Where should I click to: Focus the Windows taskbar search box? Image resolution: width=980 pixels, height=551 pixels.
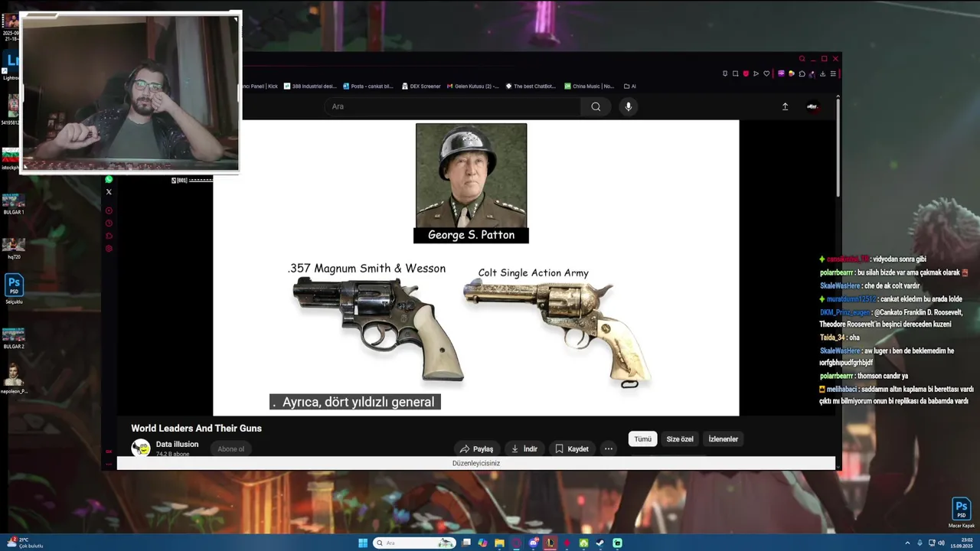coord(414,543)
